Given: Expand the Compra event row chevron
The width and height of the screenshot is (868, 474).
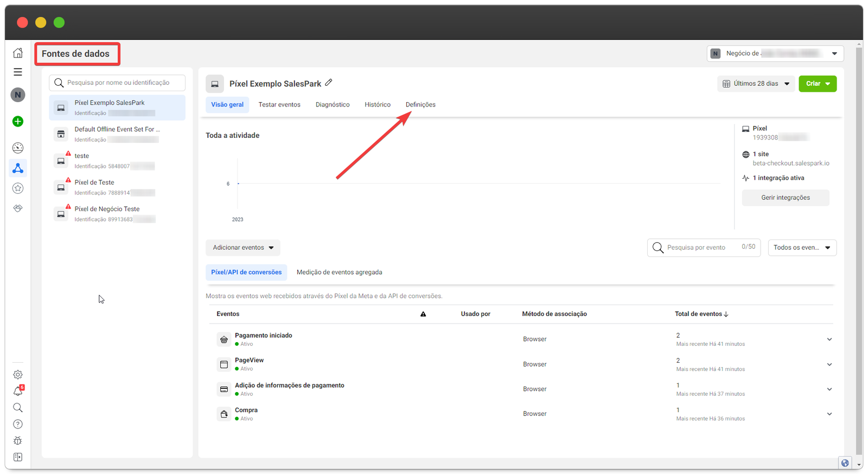Looking at the screenshot, I should [x=829, y=414].
